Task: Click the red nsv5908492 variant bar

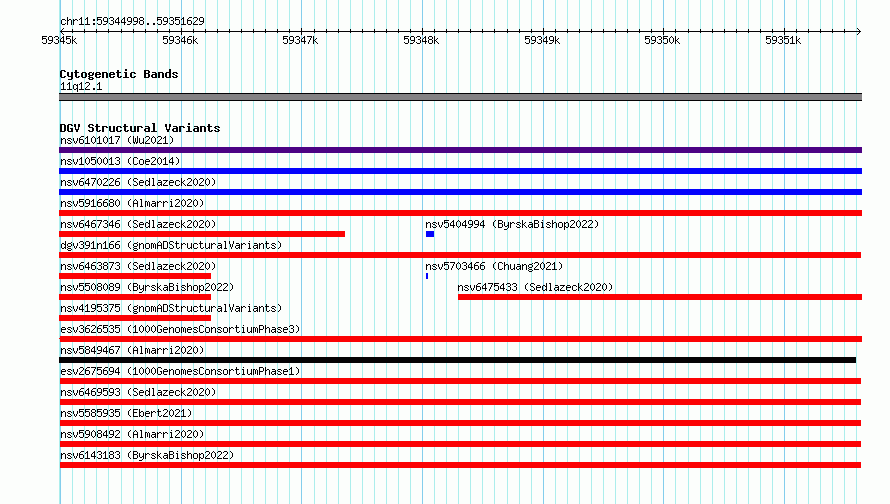Action: pos(460,444)
